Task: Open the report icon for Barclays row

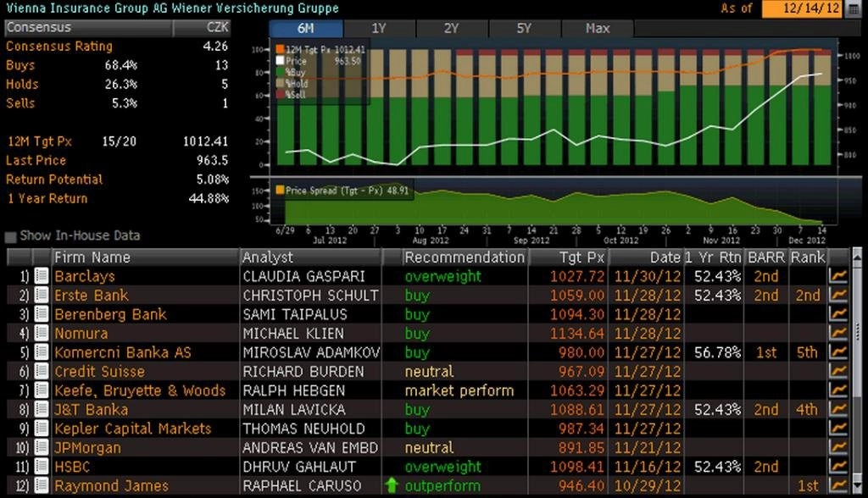Action: (x=42, y=275)
